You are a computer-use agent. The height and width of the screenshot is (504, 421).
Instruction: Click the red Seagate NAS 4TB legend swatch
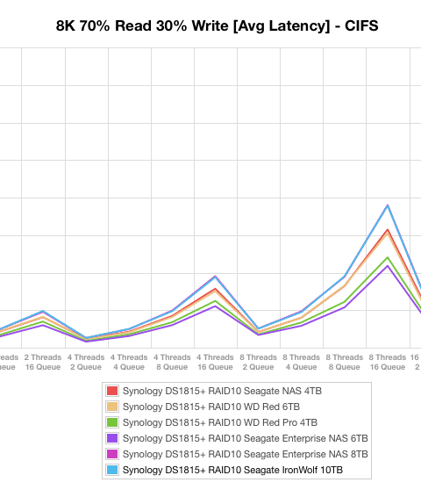click(112, 391)
